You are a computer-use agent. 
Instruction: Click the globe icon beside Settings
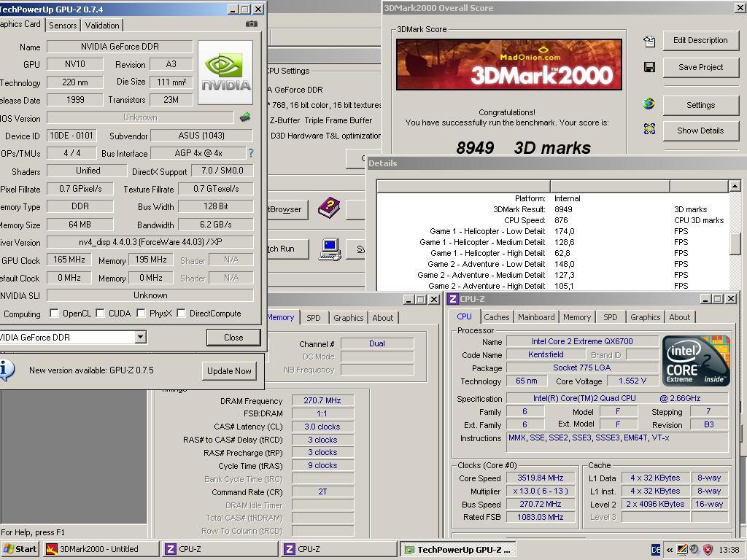649,104
